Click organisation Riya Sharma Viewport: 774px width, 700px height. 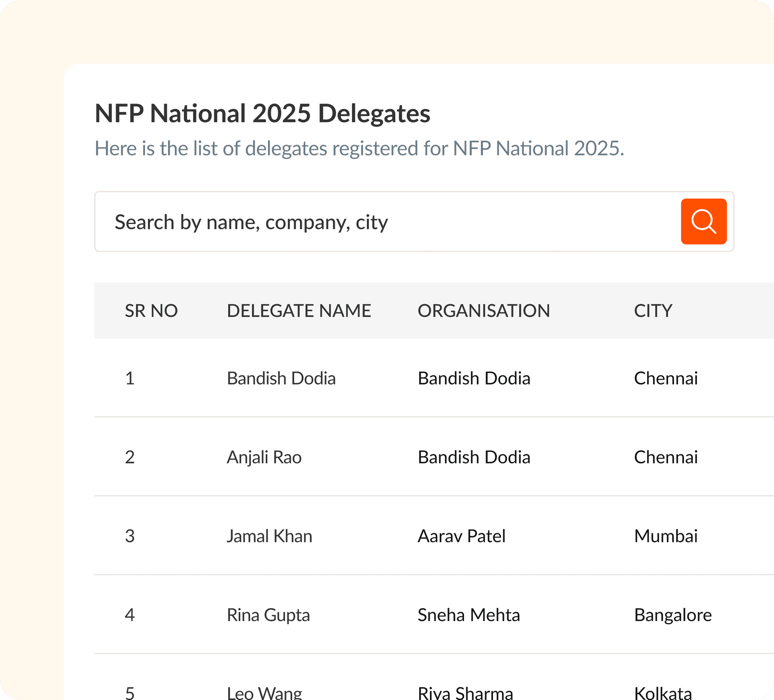click(x=465, y=692)
